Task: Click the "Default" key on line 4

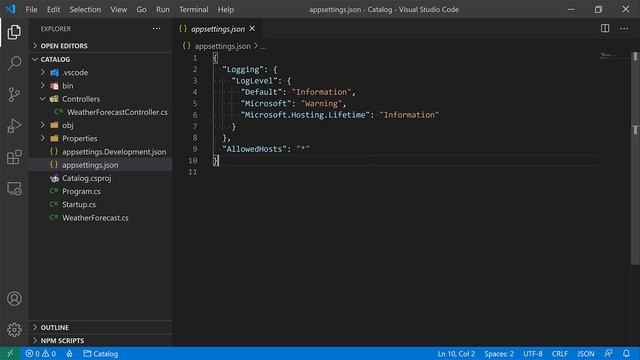Action: [x=261, y=92]
